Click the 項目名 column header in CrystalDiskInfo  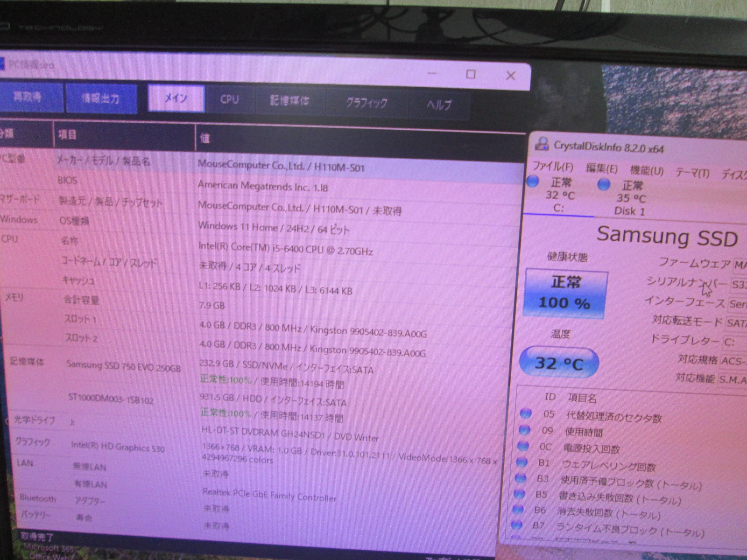pyautogui.click(x=582, y=398)
